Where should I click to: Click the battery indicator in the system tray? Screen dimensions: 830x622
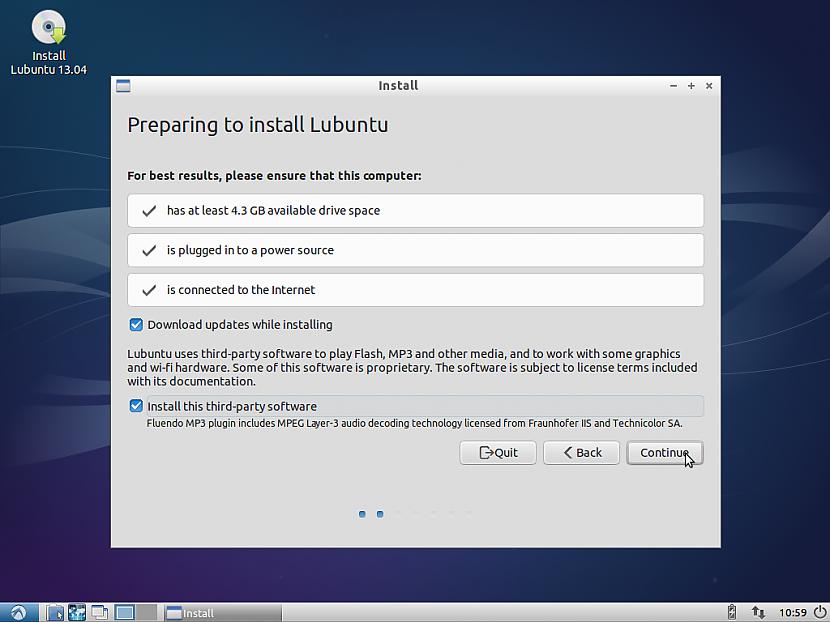(732, 612)
